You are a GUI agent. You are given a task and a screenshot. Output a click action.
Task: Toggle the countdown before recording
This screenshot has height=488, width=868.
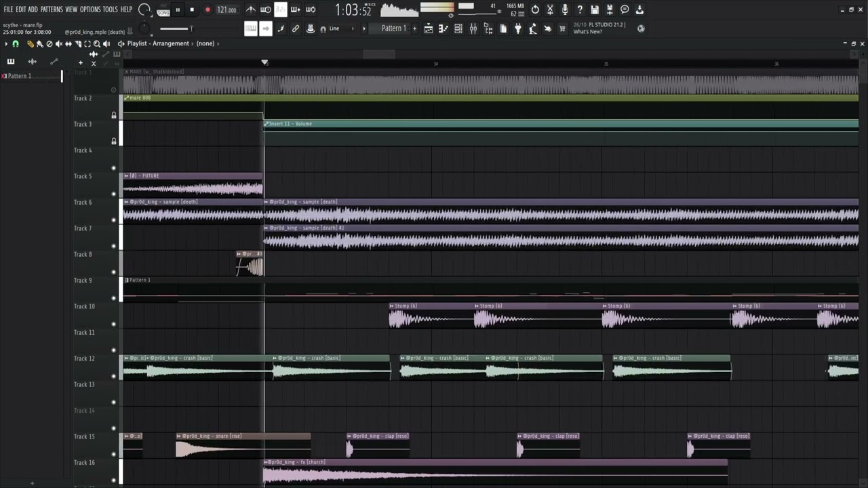[280, 9]
